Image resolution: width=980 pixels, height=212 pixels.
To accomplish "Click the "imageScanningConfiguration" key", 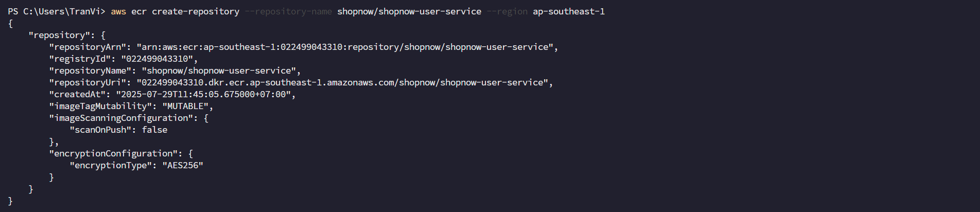I will (x=121, y=118).
